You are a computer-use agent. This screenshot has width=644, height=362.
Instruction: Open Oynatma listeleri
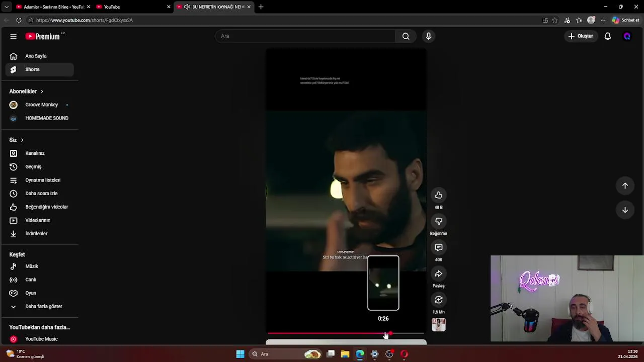point(39,180)
